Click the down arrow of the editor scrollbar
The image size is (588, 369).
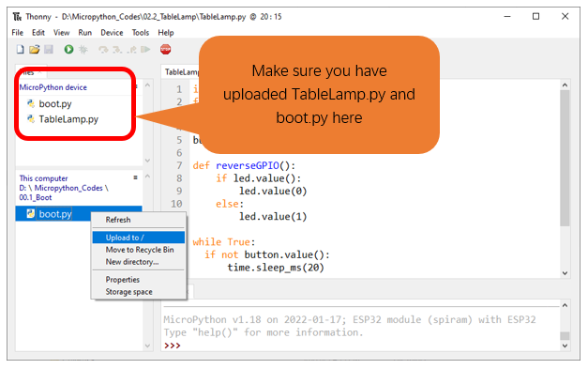click(565, 273)
